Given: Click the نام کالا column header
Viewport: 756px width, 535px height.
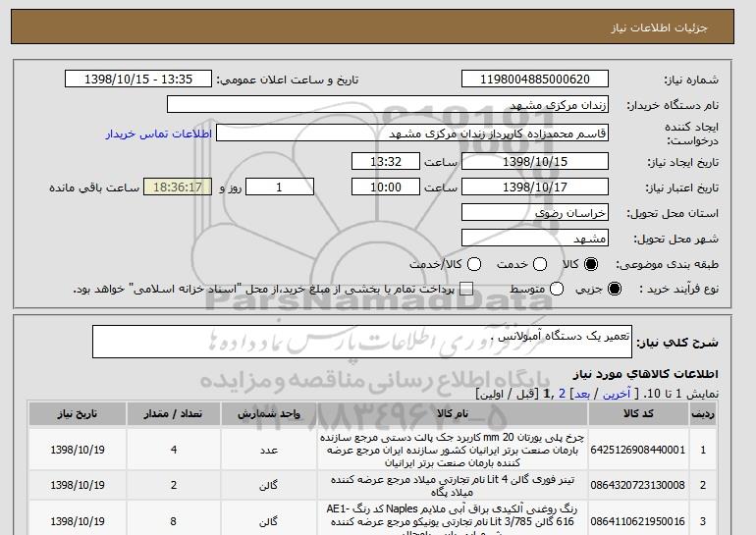Looking at the screenshot, I should tap(453, 414).
